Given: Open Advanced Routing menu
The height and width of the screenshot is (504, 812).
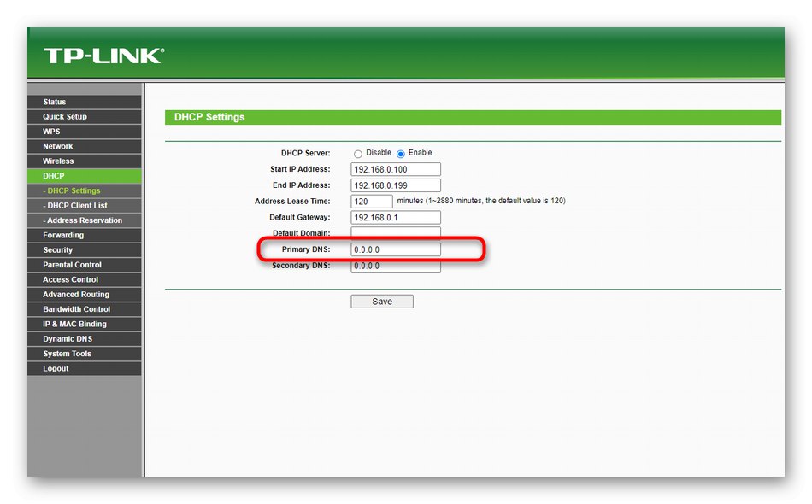Looking at the screenshot, I should pos(85,295).
